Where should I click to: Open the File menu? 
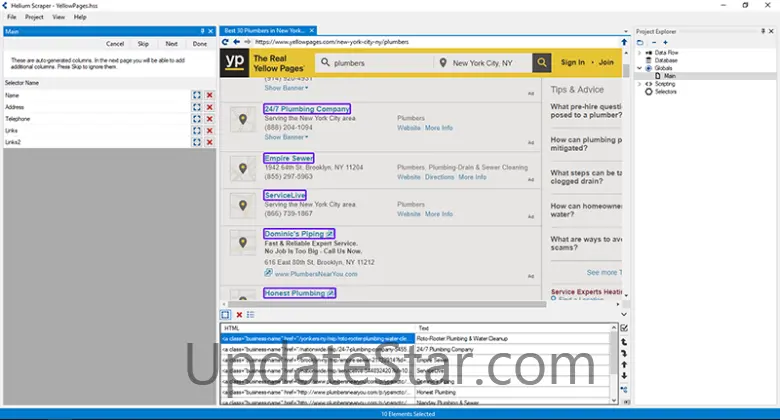click(11, 17)
